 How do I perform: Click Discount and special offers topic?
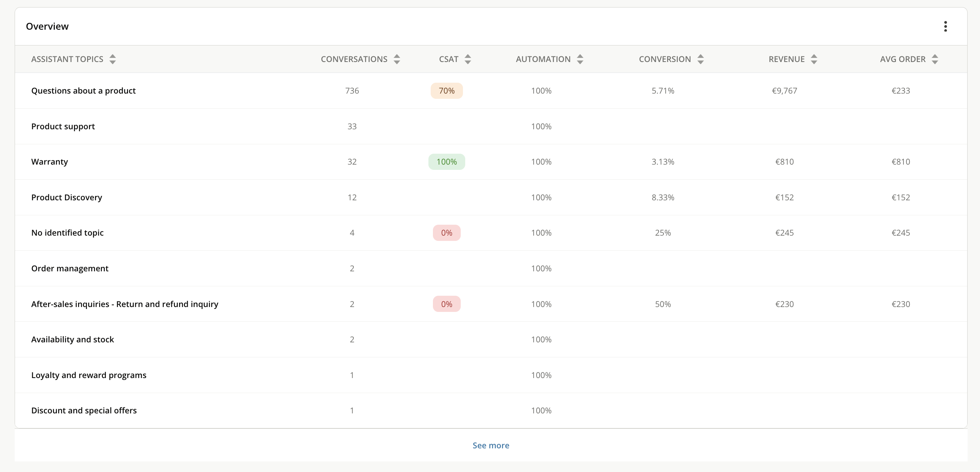84,410
